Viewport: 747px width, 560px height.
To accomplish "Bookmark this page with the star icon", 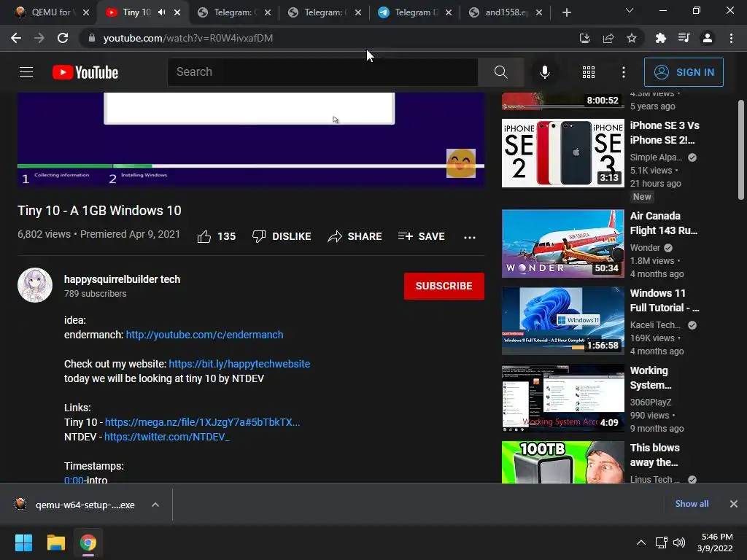I will [632, 38].
